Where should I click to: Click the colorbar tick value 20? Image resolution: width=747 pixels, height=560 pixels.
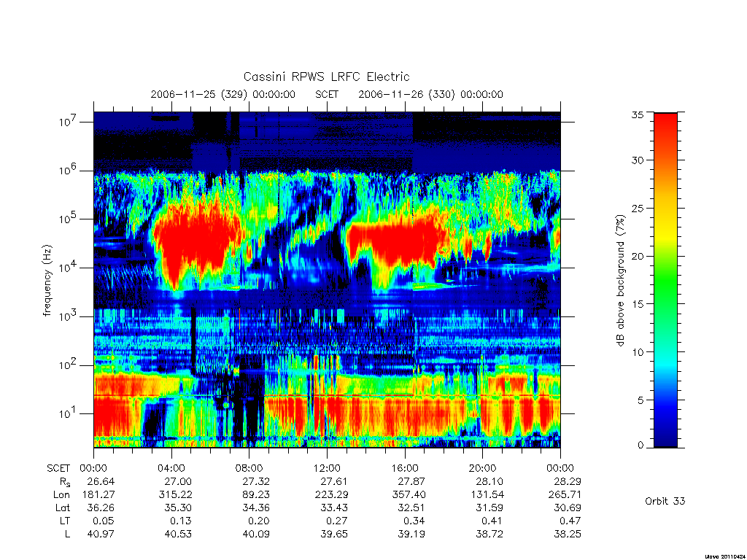click(638, 256)
